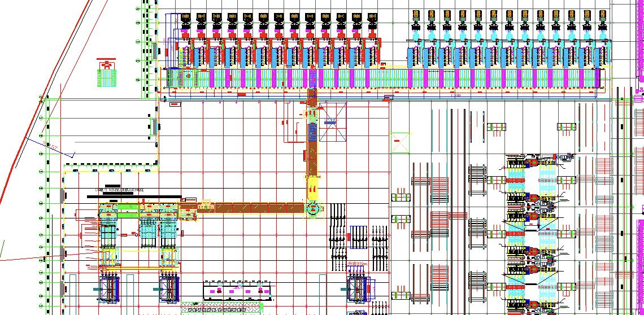The width and height of the screenshot is (644, 315).
Task: Select the green hatched strip along the bottom edge
Action: pos(221,309)
